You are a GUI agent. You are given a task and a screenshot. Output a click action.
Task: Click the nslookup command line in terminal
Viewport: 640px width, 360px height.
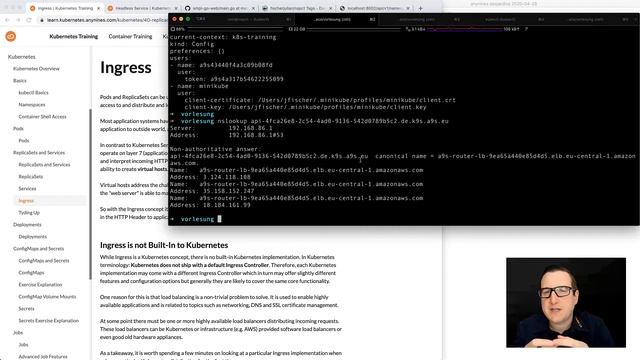tap(310, 121)
